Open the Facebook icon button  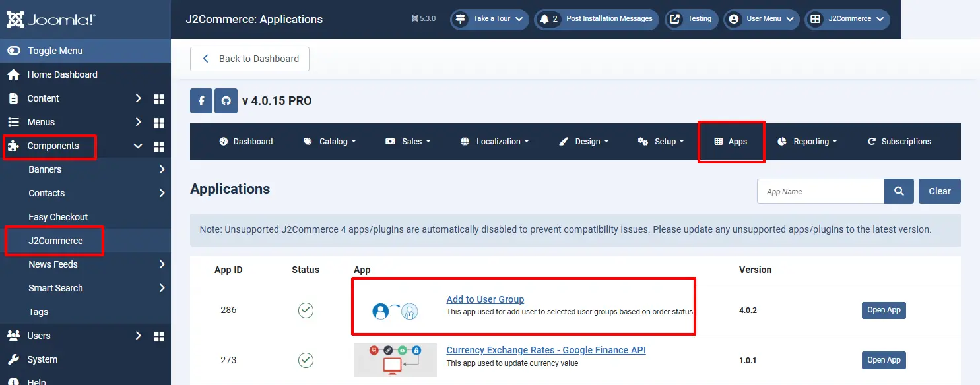[201, 101]
